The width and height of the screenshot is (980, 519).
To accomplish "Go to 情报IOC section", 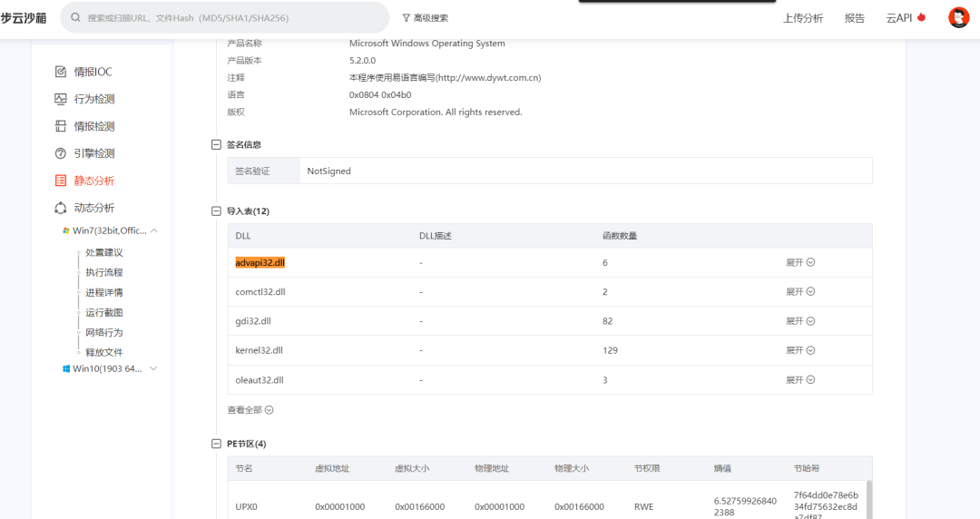I will tap(93, 72).
